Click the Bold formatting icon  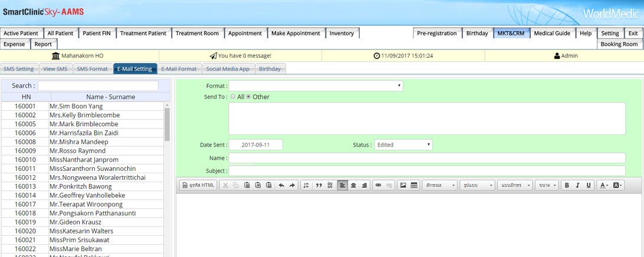[567, 185]
